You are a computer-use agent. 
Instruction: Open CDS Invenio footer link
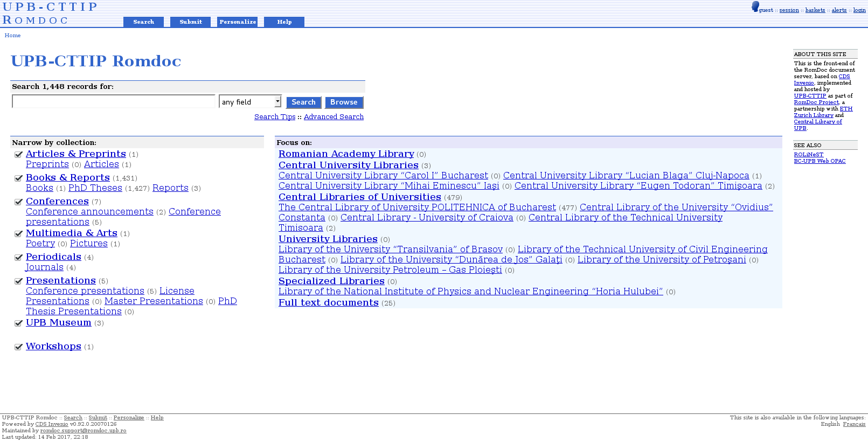tap(52, 424)
